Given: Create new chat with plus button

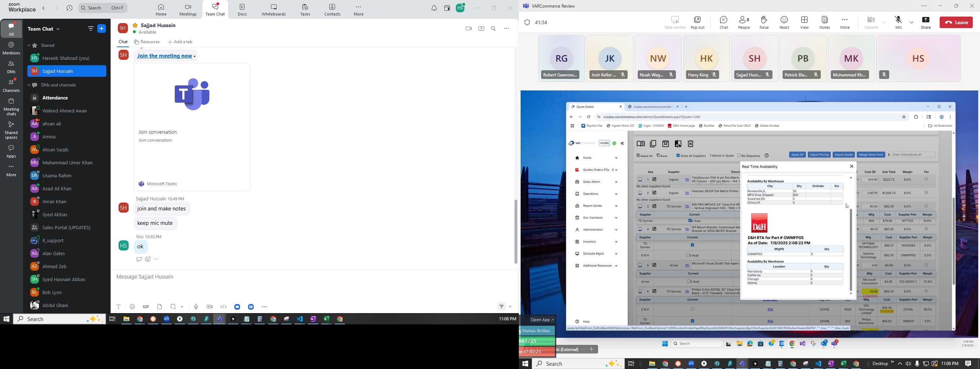Looking at the screenshot, I should pyautogui.click(x=102, y=29).
